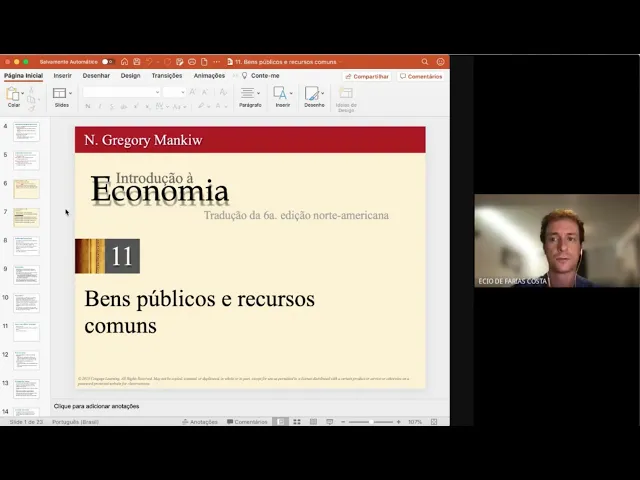Screen dimensions: 640x480
Task: Open the font size combo box
Action: tap(174, 92)
